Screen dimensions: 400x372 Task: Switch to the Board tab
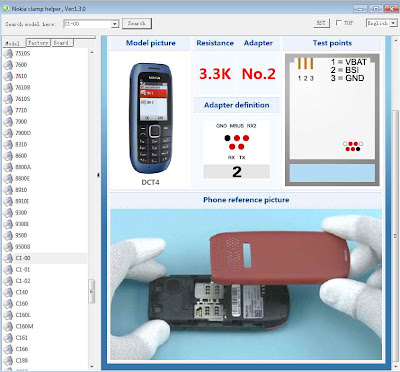pos(62,43)
